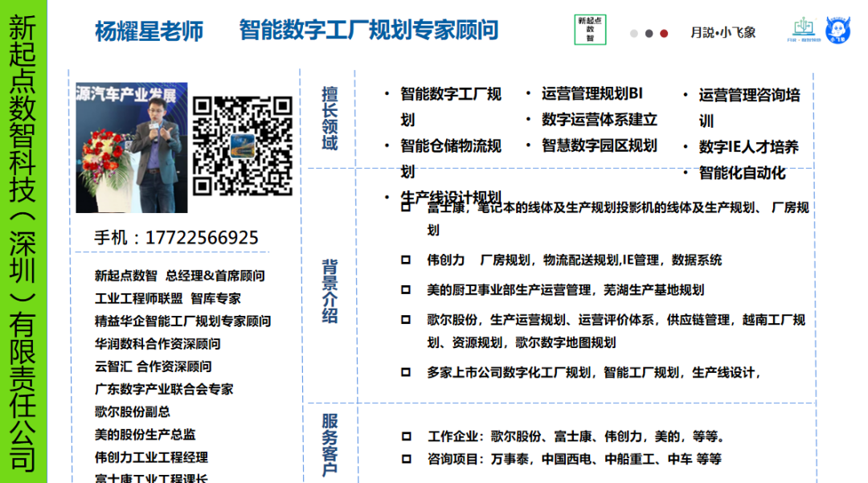Click the bullet 智能数字工厂规划
868x483 pixels.
[x=451, y=107]
